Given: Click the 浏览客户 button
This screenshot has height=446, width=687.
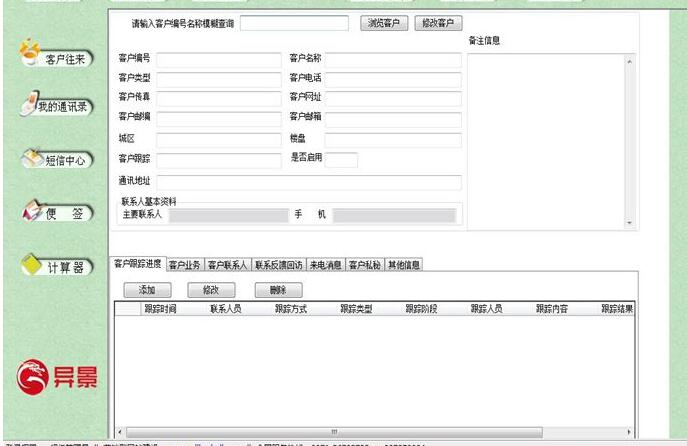Looking at the screenshot, I should coord(384,23).
